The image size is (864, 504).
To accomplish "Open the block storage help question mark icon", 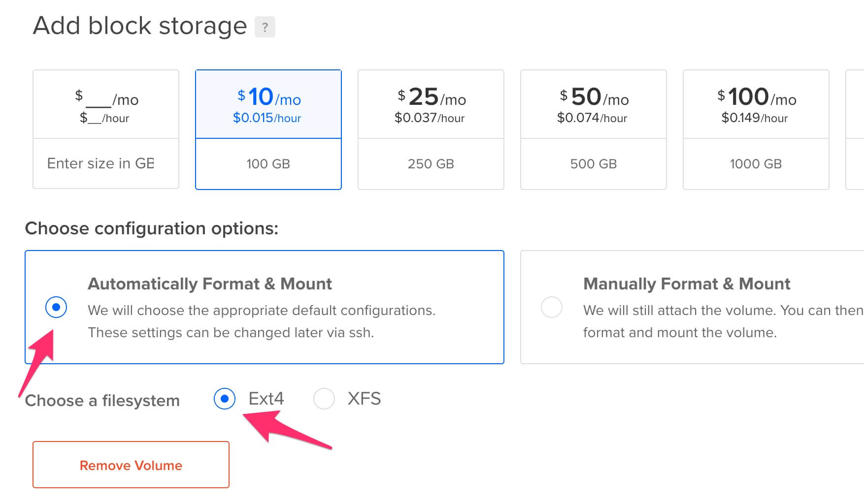I will point(265,27).
